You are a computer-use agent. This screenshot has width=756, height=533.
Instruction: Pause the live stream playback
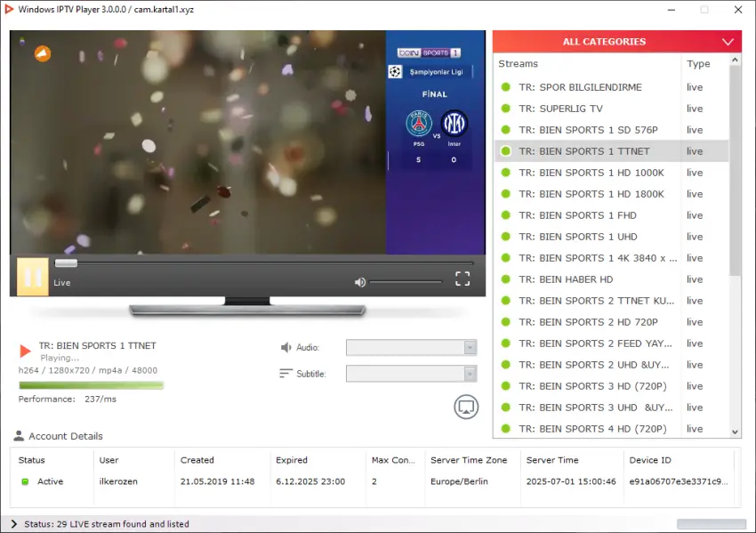coord(33,277)
